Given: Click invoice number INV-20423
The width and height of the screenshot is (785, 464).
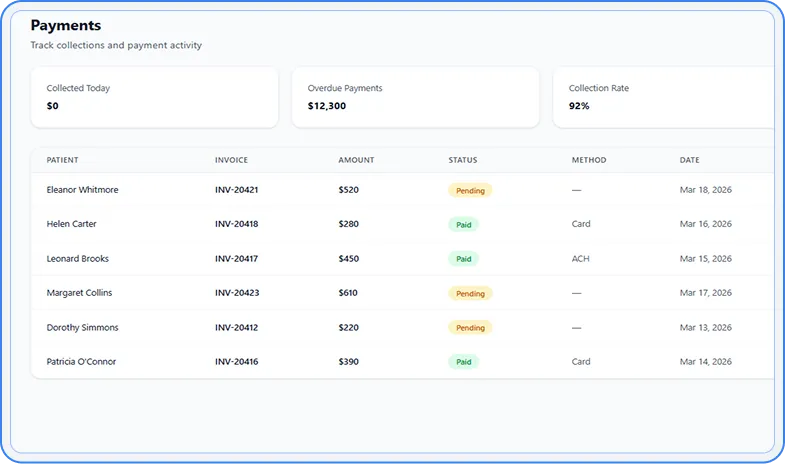Looking at the screenshot, I should [236, 293].
